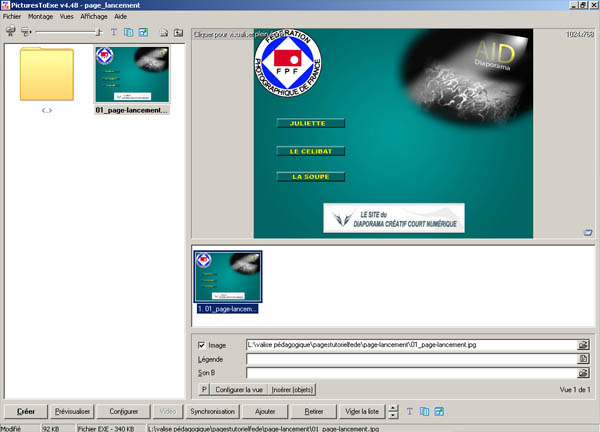Click the blue picture icon in the bottom bar
The height and width of the screenshot is (432, 600).
(439, 411)
